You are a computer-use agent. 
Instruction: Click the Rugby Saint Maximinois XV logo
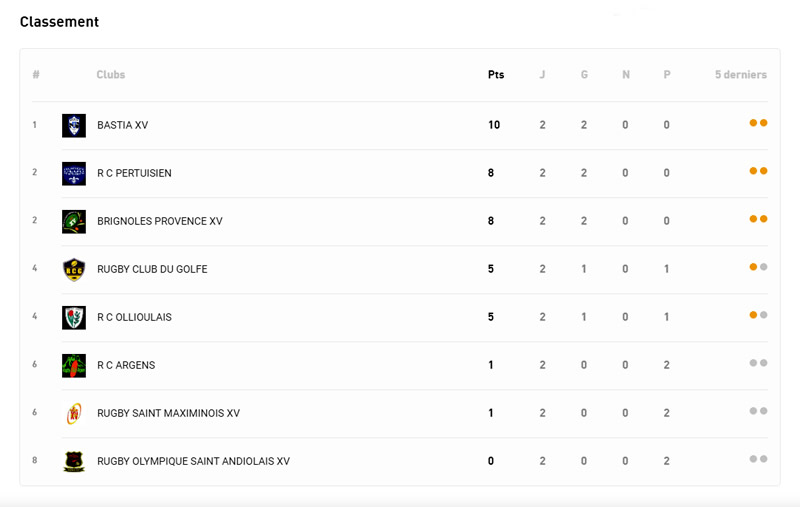pos(74,414)
